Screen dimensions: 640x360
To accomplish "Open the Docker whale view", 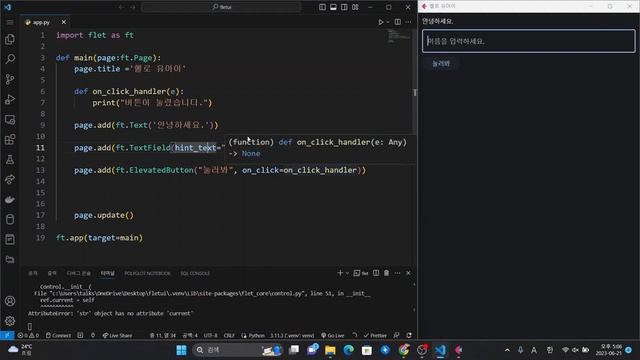I will coord(10,200).
